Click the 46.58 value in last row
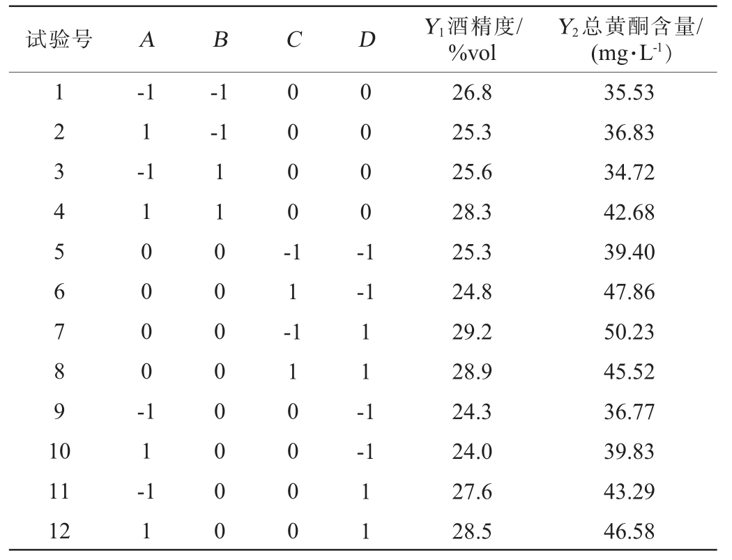This screenshot has width=732, height=560. [630, 532]
